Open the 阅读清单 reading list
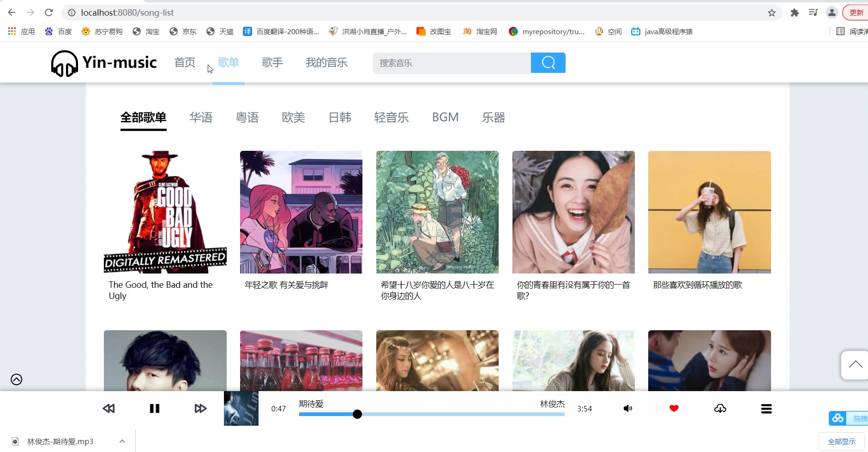The height and width of the screenshot is (452, 868). click(x=852, y=31)
